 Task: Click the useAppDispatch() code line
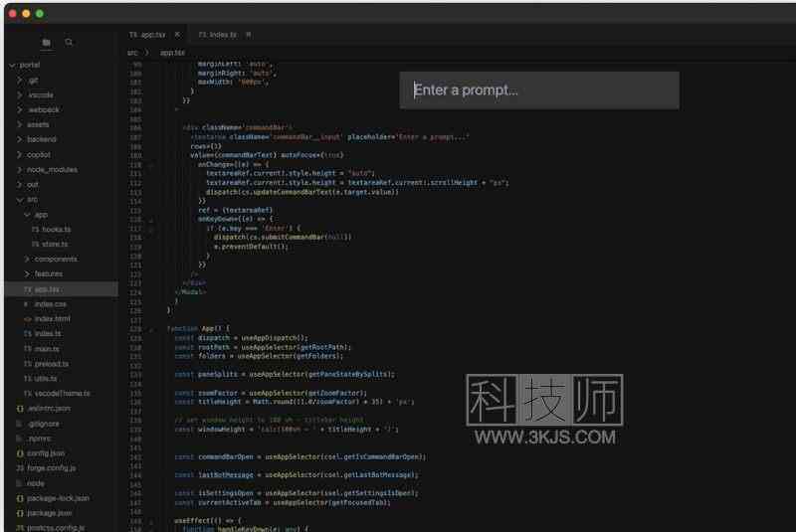[x=241, y=338]
